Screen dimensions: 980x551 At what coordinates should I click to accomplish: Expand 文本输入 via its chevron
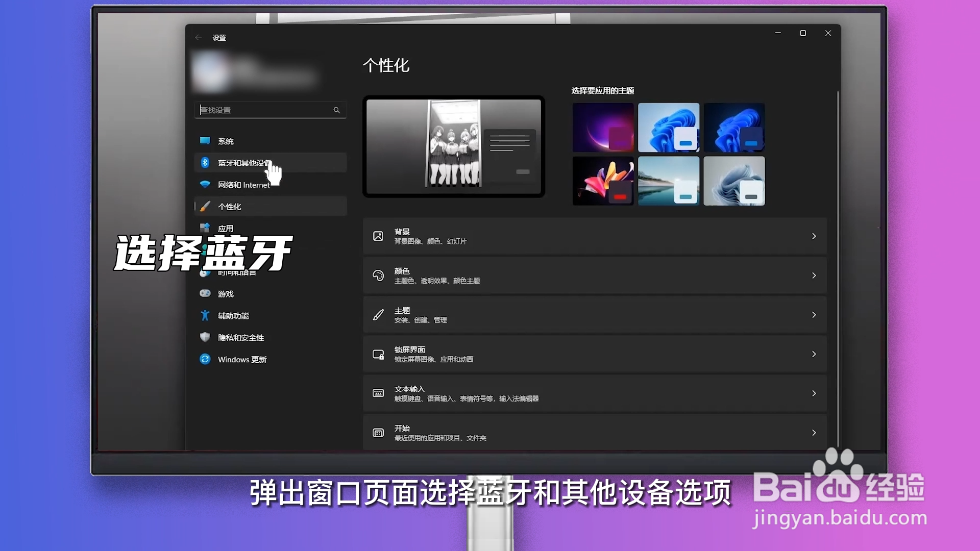point(814,393)
